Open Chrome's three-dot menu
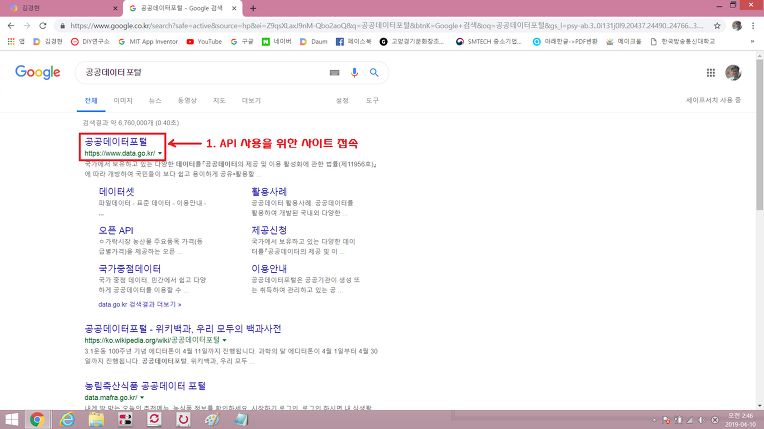The height and width of the screenshot is (429, 764). click(753, 26)
